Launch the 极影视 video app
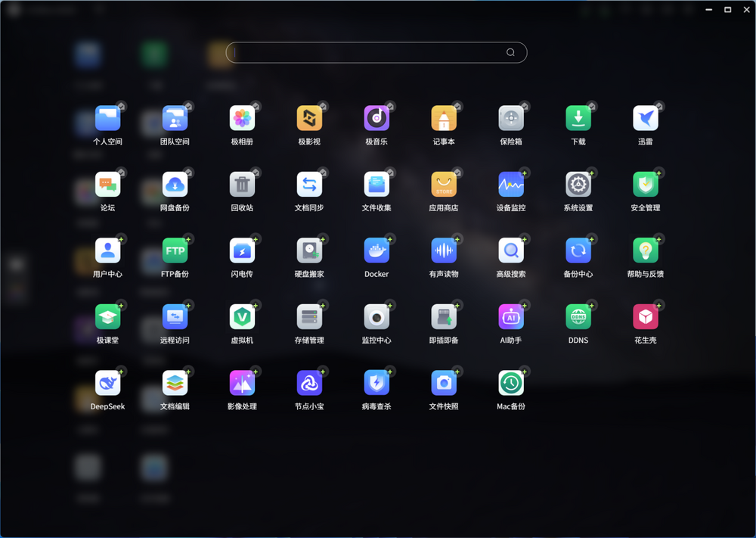Screen dimensions: 756x538 point(309,118)
